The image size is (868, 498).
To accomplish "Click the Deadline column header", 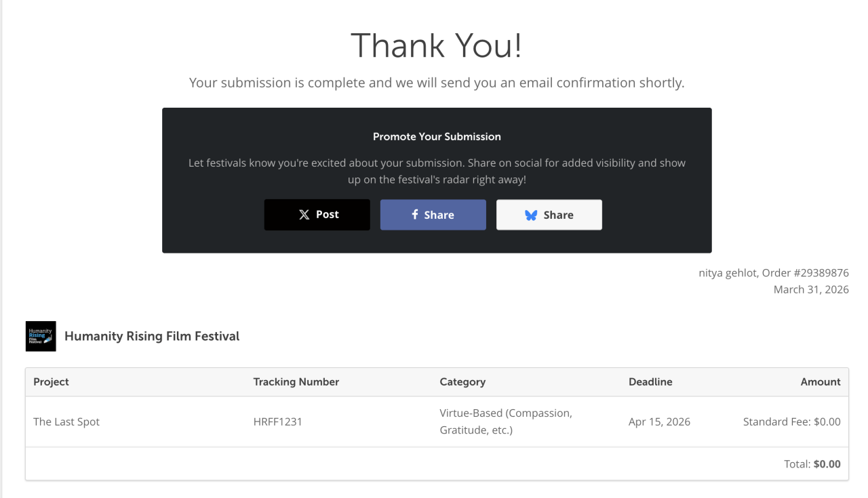I will pos(650,382).
